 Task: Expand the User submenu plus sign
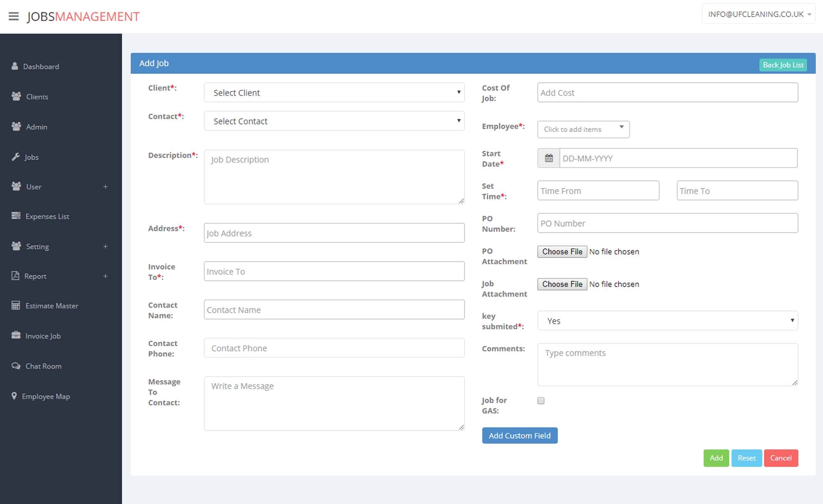pos(105,187)
